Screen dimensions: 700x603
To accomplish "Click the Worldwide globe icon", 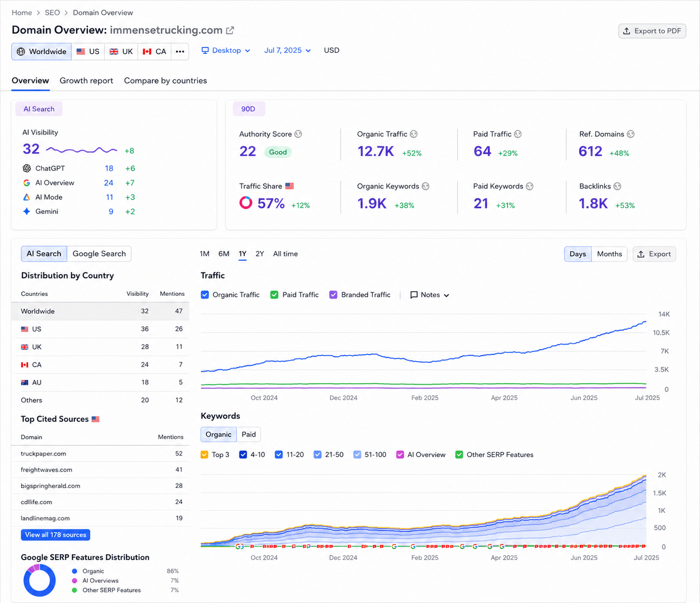I will pyautogui.click(x=21, y=52).
